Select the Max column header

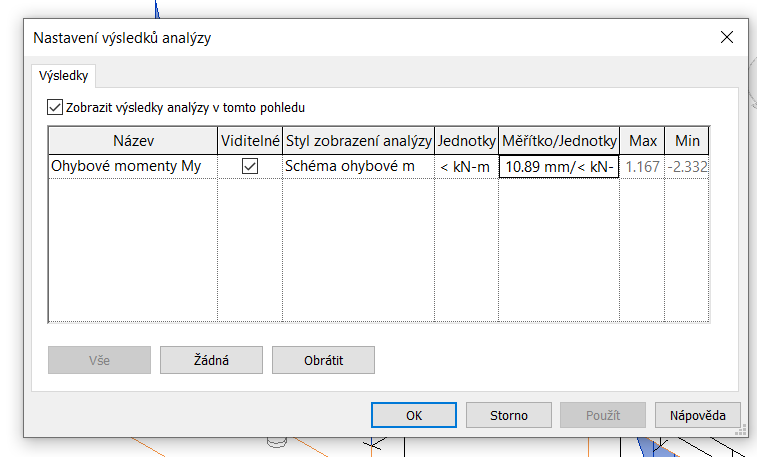[642, 141]
